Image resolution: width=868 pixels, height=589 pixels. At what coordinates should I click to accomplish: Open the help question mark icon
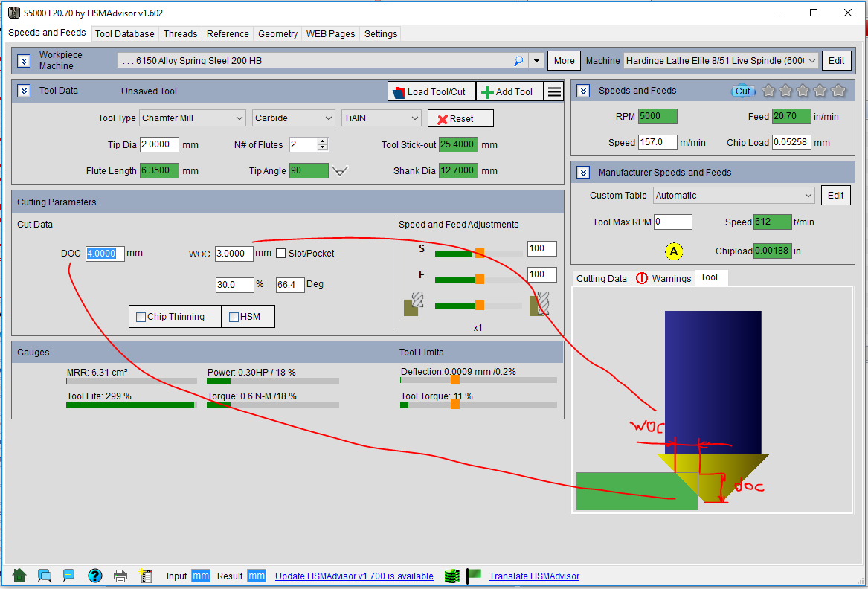(x=94, y=576)
